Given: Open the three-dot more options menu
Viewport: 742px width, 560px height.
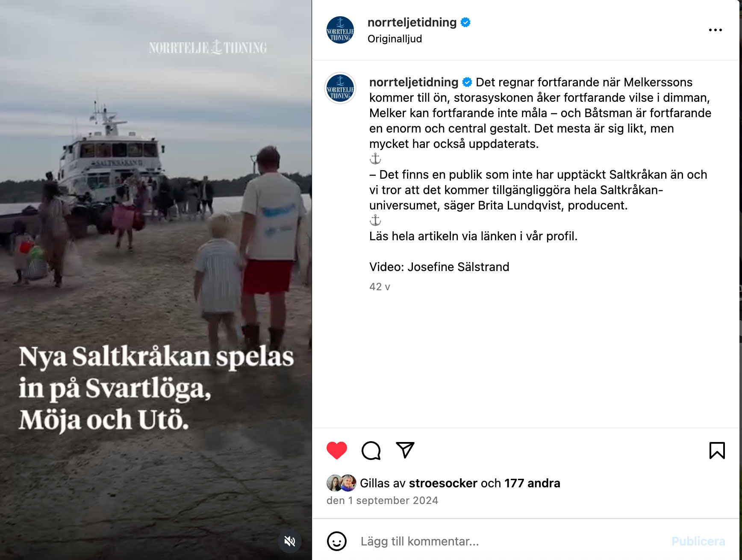Looking at the screenshot, I should click(715, 30).
